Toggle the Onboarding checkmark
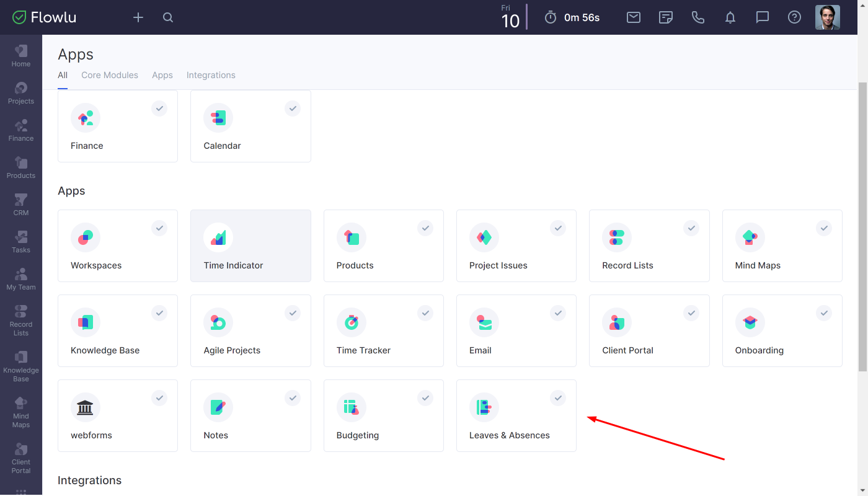Image resolution: width=868 pixels, height=496 pixels. click(824, 313)
